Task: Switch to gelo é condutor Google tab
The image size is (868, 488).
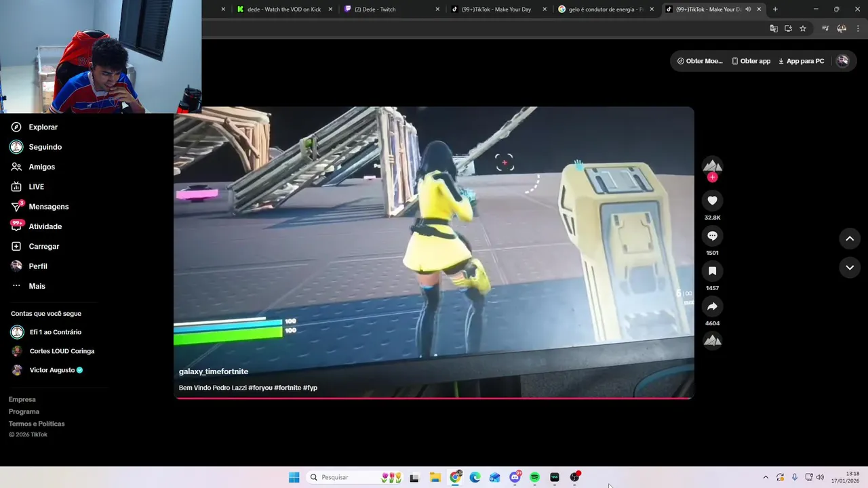Action: click(x=606, y=9)
